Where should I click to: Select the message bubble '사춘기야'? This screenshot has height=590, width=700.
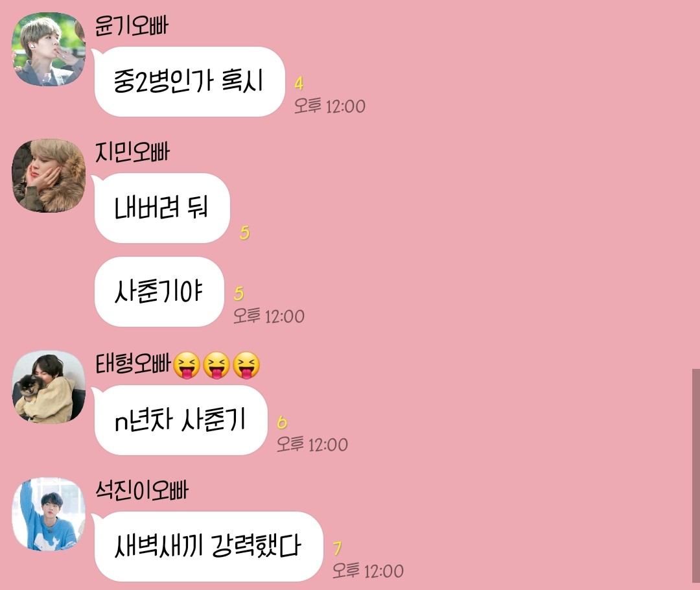click(159, 291)
